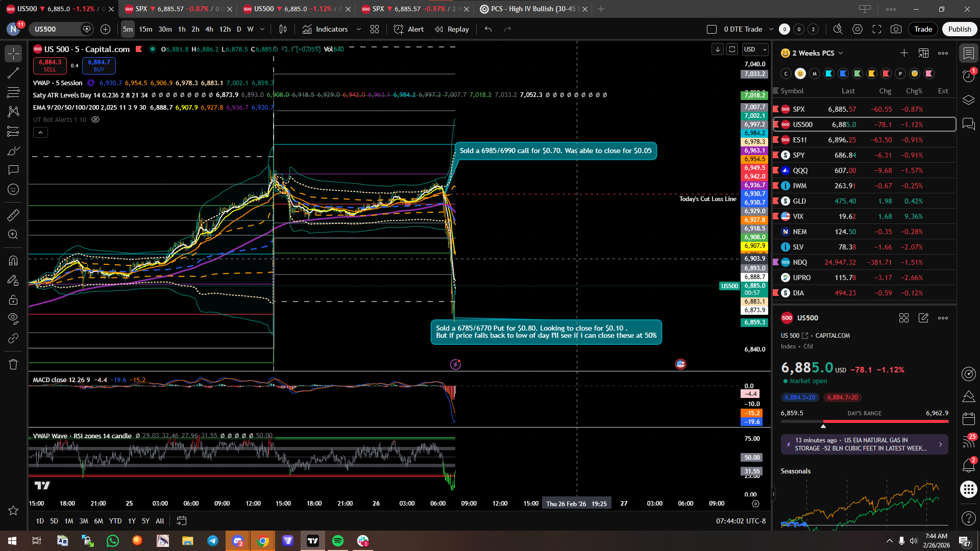
Task: Toggle the 0 DTE Trade layout checkbox
Action: [x=712, y=29]
